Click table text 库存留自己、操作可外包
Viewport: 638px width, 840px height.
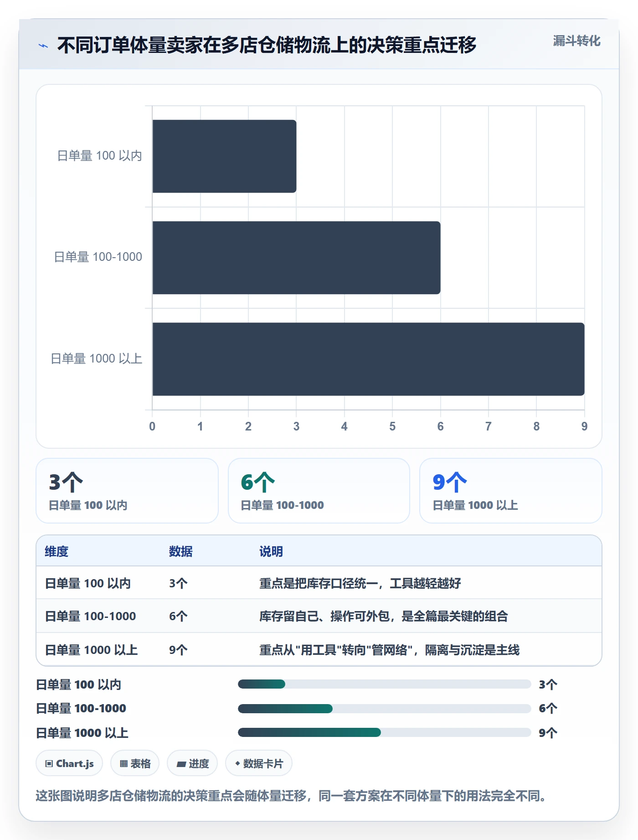point(324,616)
